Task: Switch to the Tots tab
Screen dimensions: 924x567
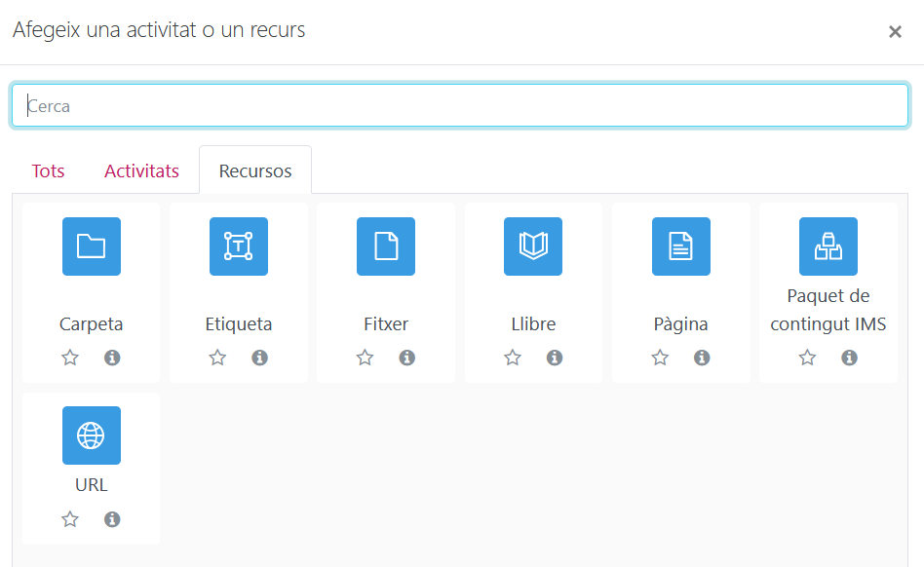Action: coord(48,171)
